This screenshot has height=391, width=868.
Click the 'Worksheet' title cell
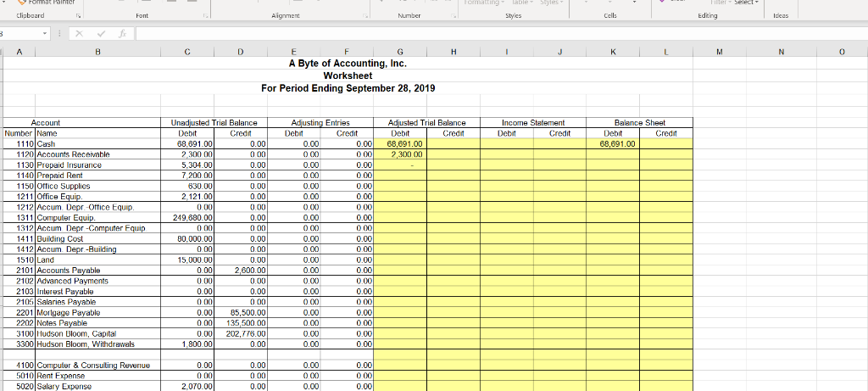pyautogui.click(x=348, y=75)
